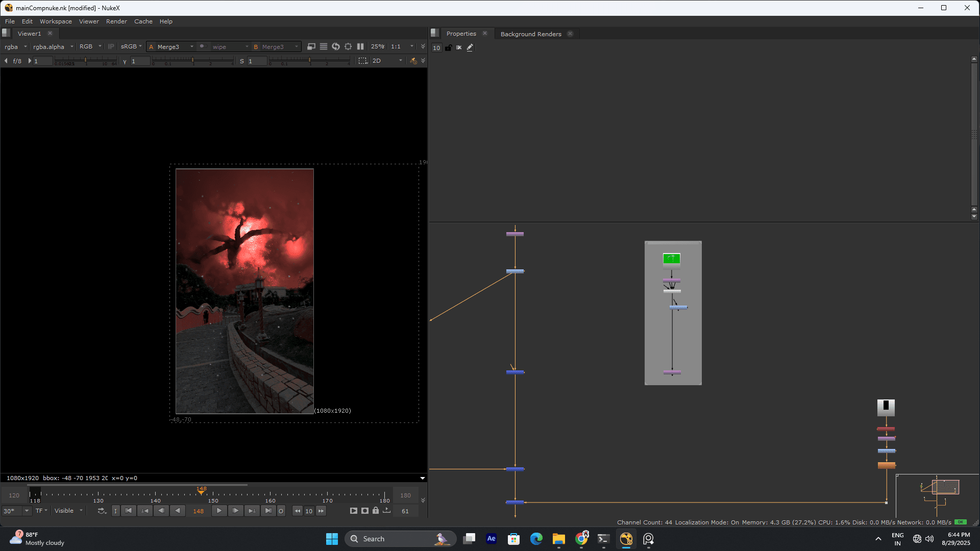Click the playback loop mode icon

[x=102, y=511]
